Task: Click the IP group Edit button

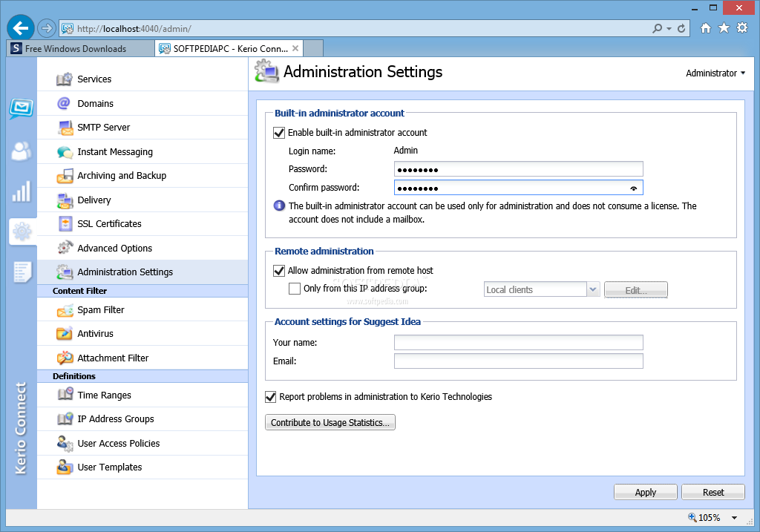Action: (x=636, y=289)
